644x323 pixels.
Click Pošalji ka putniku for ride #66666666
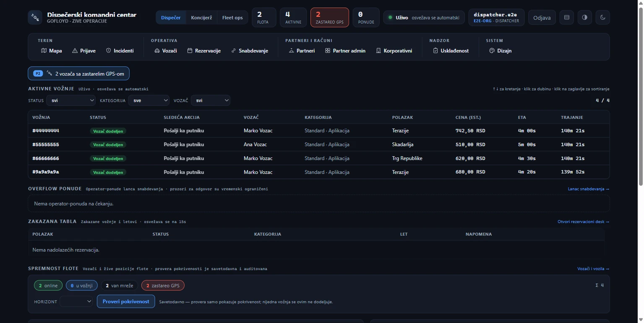184,158
